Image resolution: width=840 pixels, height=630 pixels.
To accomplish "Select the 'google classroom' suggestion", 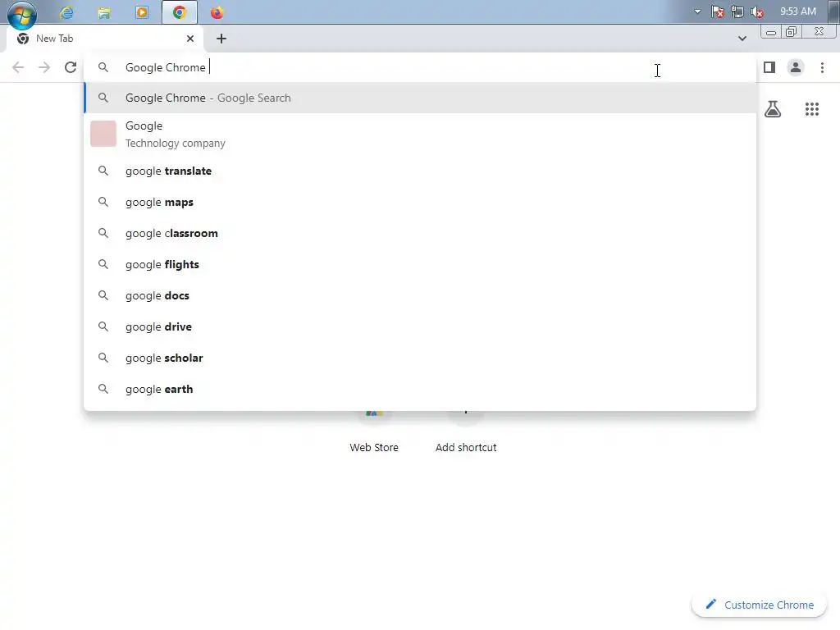I will [x=420, y=233].
